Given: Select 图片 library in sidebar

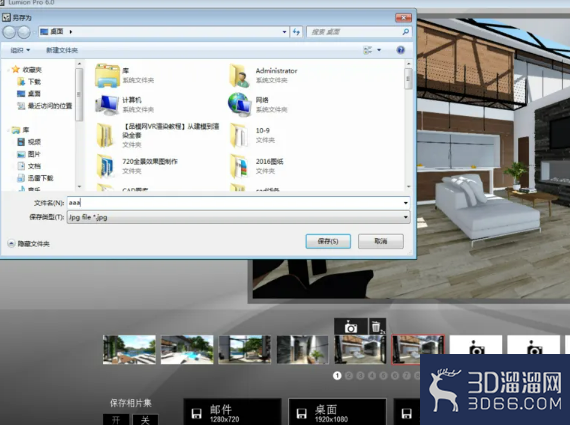Looking at the screenshot, I should pos(29,154).
